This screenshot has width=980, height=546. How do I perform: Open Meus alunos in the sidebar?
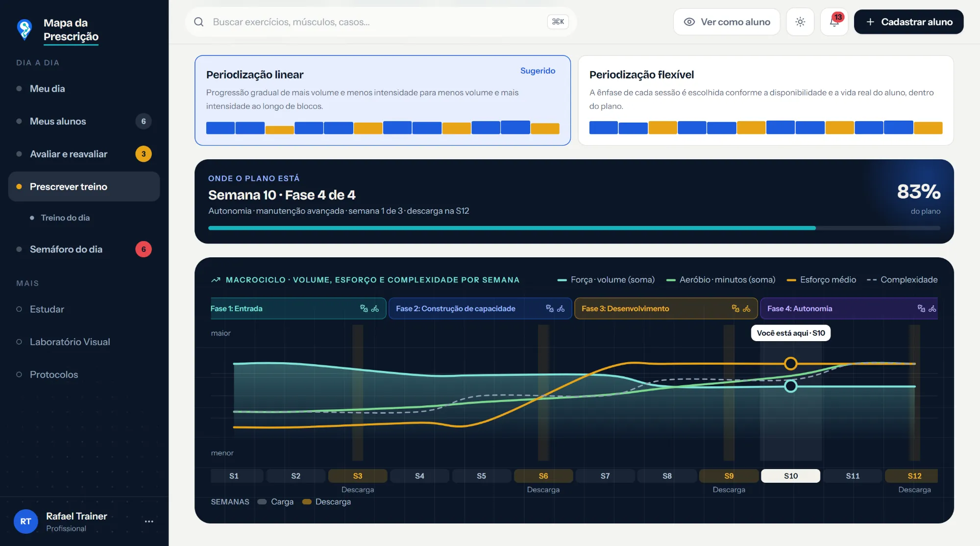[x=84, y=121]
